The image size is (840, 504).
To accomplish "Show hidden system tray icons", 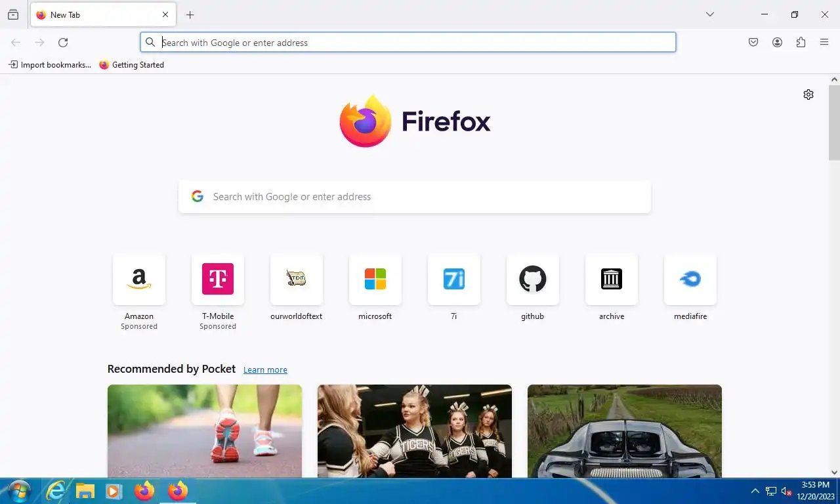I will coord(755,491).
